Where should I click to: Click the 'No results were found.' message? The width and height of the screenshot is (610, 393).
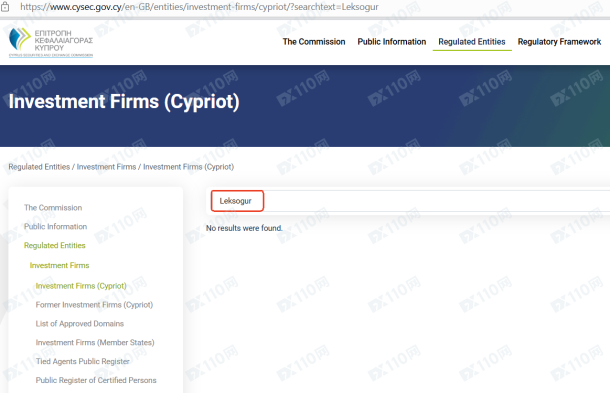pyautogui.click(x=244, y=228)
